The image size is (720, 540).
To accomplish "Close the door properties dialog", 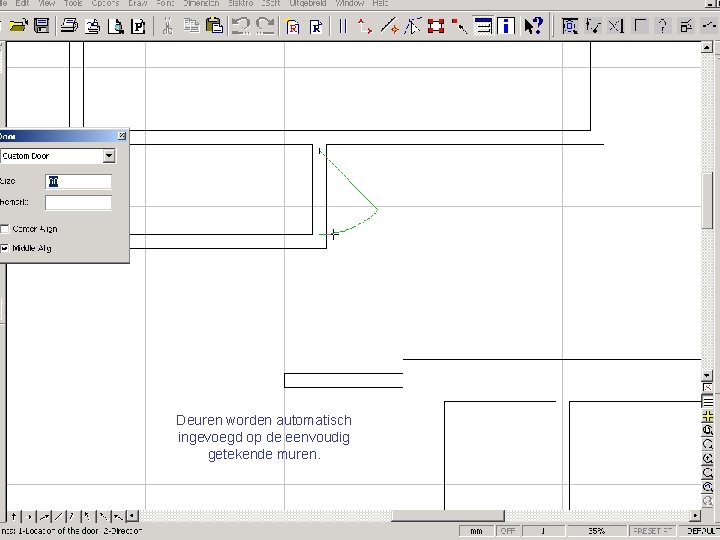I will coord(122,135).
